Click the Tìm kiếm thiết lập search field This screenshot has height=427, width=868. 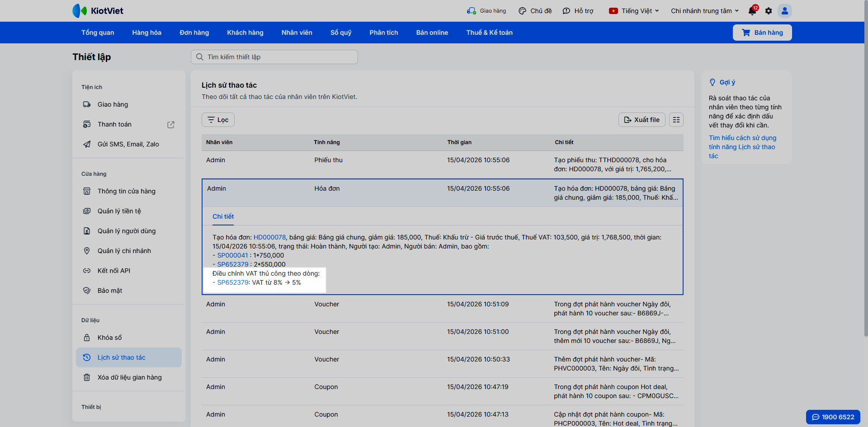[x=274, y=57]
